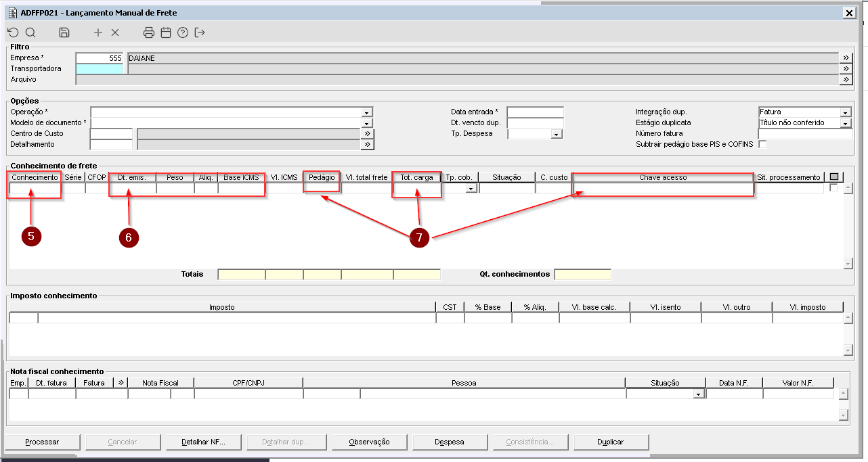The image size is (868, 462).
Task: Click the Detalhamento code field
Action: click(x=111, y=145)
